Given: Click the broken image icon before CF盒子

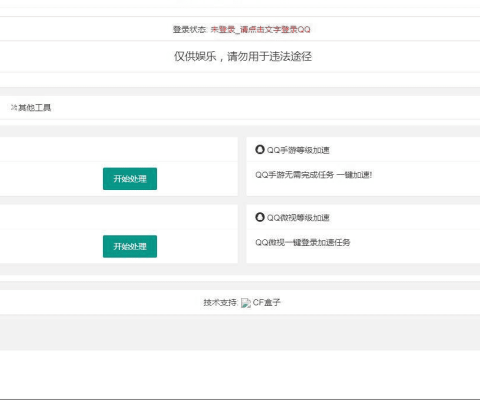Looking at the screenshot, I should tap(246, 303).
